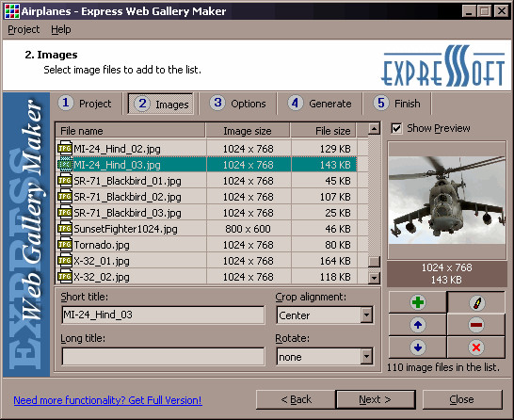The height and width of the screenshot is (420, 514).
Task: Click the 25 KB file size cell
Action: tap(324, 213)
